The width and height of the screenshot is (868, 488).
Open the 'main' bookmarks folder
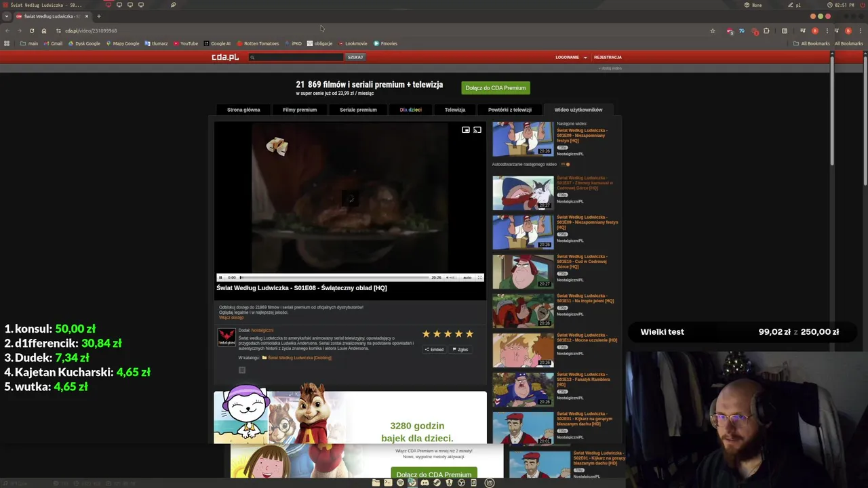click(28, 43)
